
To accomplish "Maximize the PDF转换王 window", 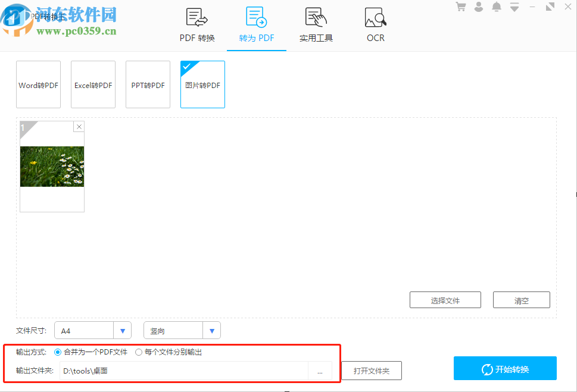I will tap(550, 7).
